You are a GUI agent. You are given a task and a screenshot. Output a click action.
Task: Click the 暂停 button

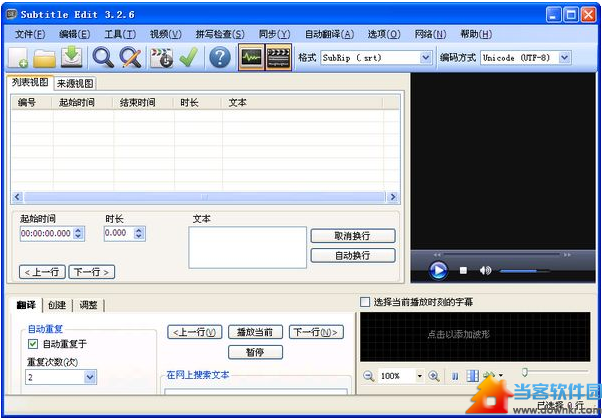(x=255, y=352)
